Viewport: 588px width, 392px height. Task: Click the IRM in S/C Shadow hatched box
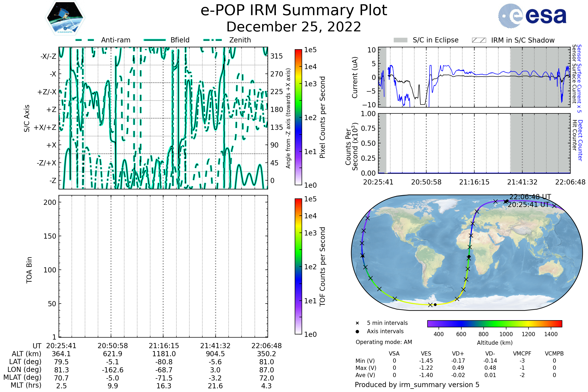coord(479,40)
